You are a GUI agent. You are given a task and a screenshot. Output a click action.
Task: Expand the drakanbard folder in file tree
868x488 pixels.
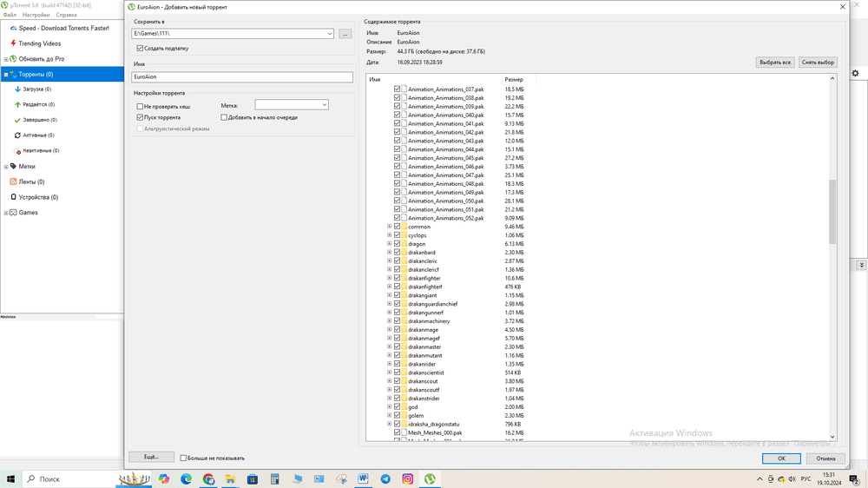[389, 253]
